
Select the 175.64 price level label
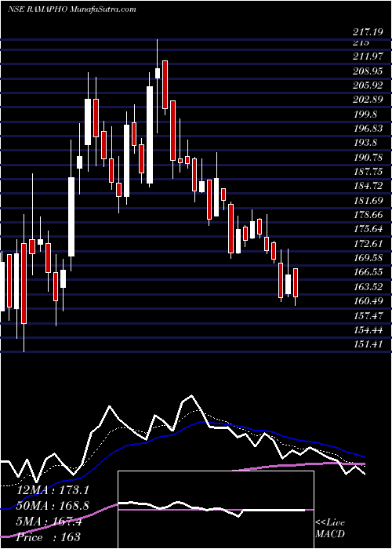pyautogui.click(x=368, y=229)
